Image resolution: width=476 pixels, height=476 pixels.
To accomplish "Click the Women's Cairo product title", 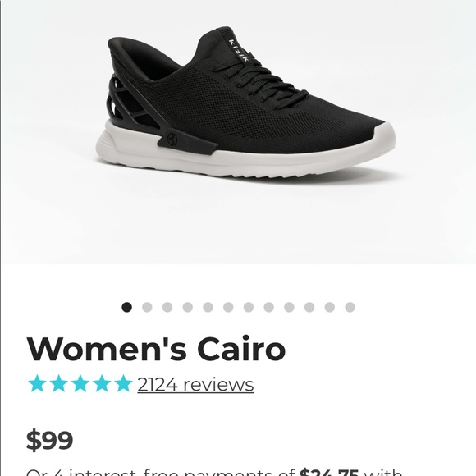I will click(x=156, y=349).
